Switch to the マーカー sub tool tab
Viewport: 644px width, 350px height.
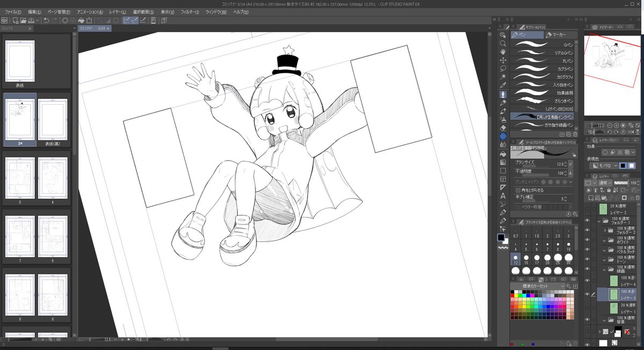(560, 34)
